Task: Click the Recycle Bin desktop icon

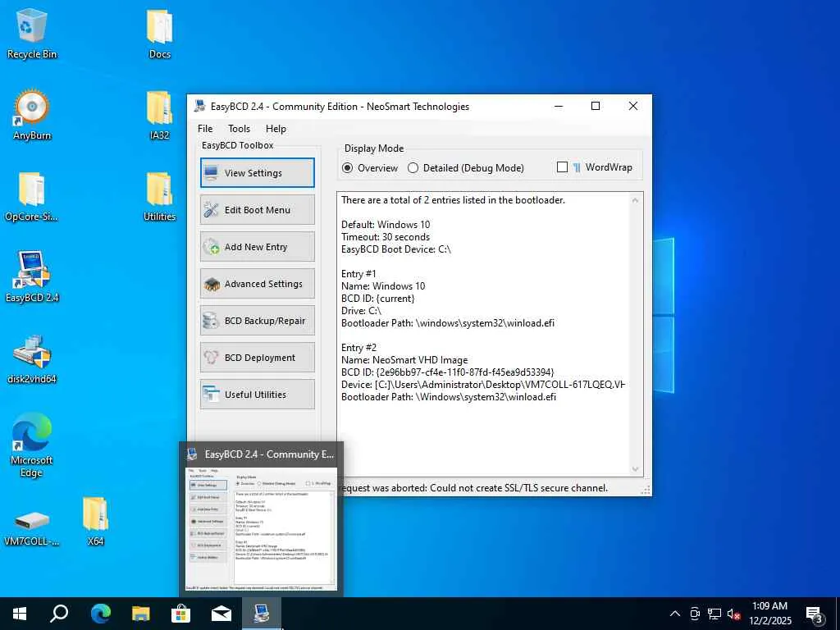Action: (x=32, y=33)
